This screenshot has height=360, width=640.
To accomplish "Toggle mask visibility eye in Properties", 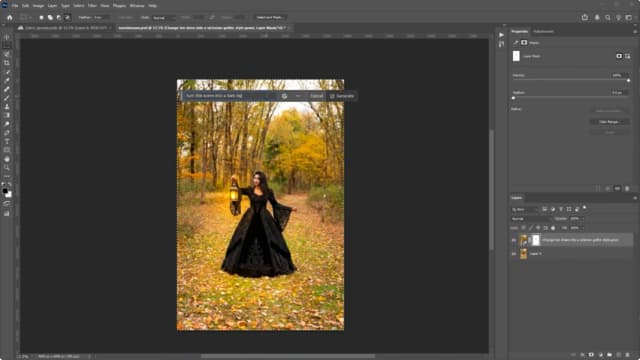I will point(618,188).
